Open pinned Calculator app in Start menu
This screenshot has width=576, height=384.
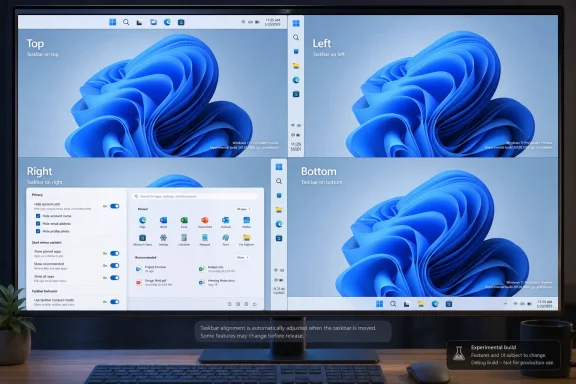pyautogui.click(x=184, y=240)
